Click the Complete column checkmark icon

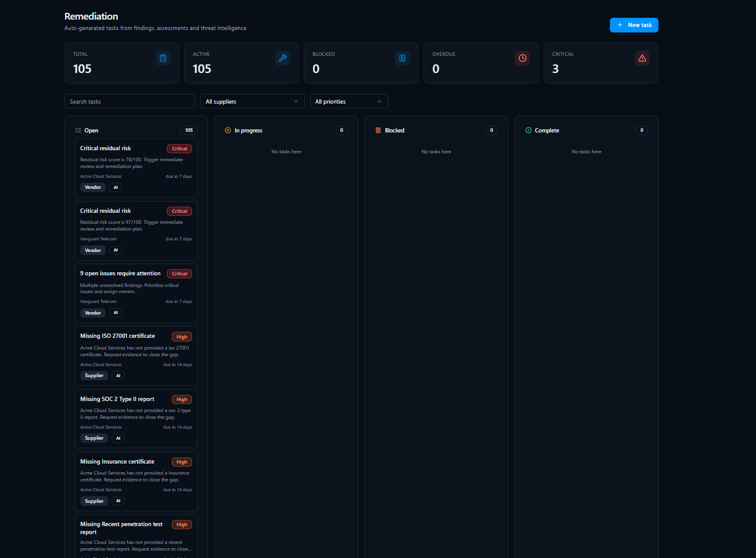pos(528,131)
